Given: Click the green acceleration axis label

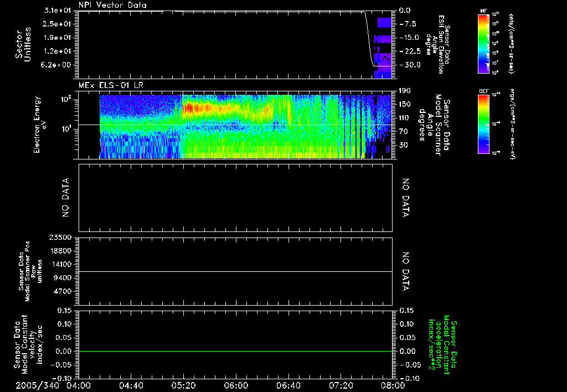Looking at the screenshot, I should 442,344.
